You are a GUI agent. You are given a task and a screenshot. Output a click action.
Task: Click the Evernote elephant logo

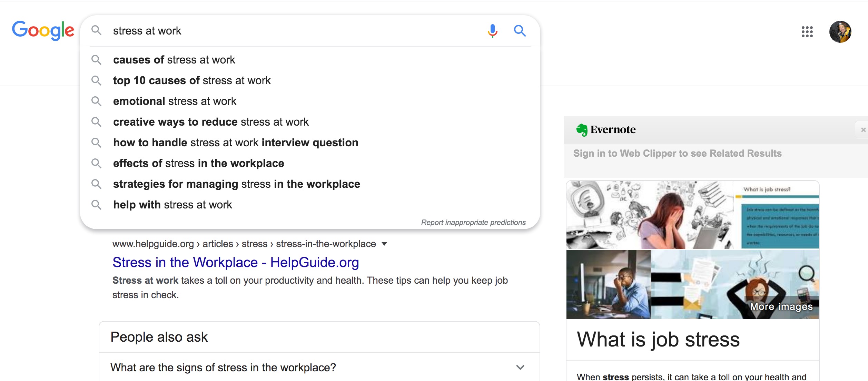click(582, 130)
